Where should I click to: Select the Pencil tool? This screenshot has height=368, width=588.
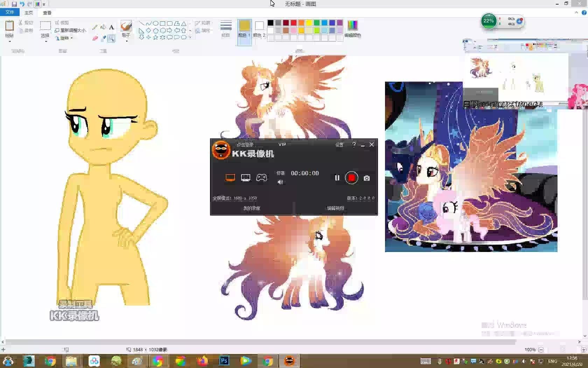(95, 27)
